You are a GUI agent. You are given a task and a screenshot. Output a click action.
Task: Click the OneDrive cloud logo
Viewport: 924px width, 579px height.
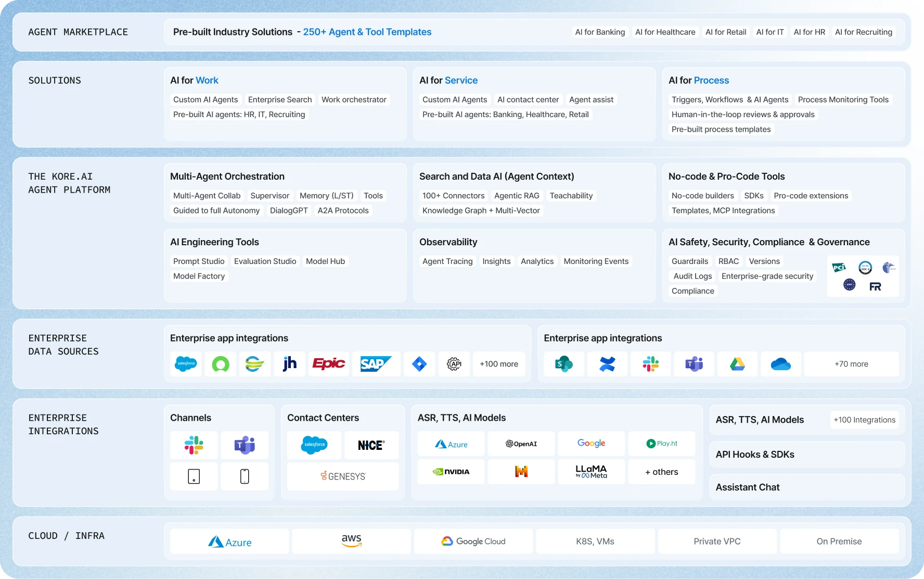point(781,363)
